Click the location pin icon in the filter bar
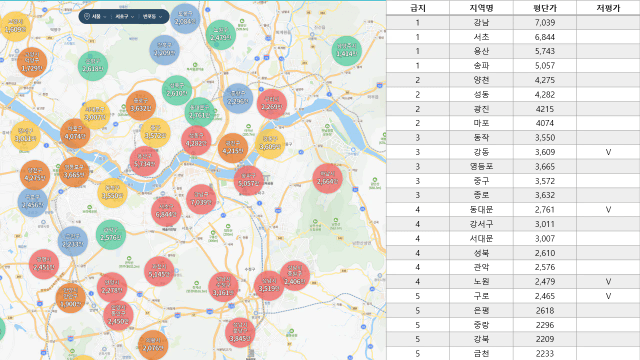Viewport: 640px width, 360px height. click(87, 17)
